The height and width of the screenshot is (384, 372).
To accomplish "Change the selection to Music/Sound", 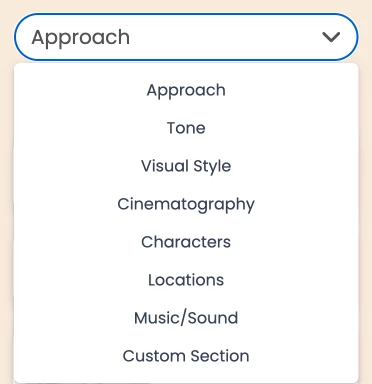I will coord(186,318).
